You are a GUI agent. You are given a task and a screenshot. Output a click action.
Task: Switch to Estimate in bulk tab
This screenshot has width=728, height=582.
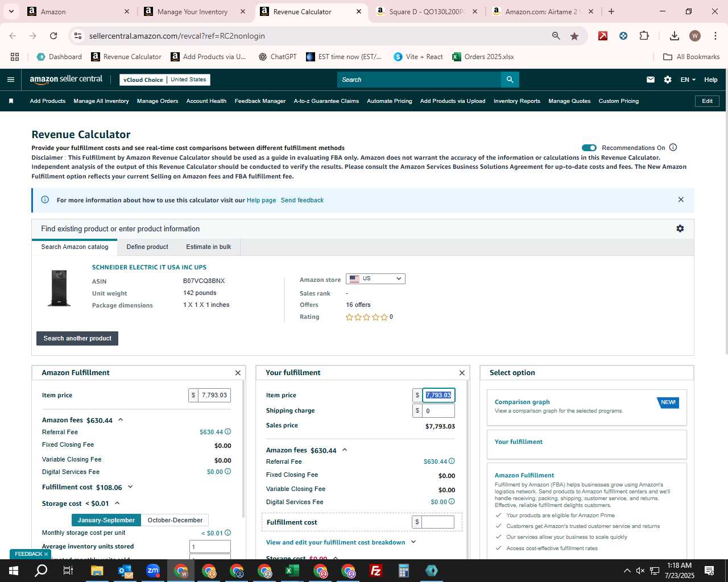[209, 247]
